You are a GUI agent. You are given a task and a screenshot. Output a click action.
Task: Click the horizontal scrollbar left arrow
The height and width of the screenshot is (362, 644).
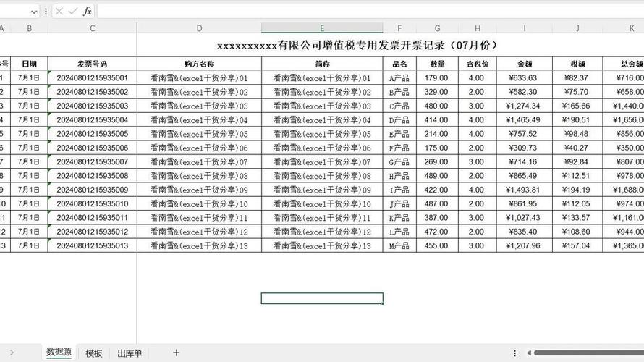529,353
